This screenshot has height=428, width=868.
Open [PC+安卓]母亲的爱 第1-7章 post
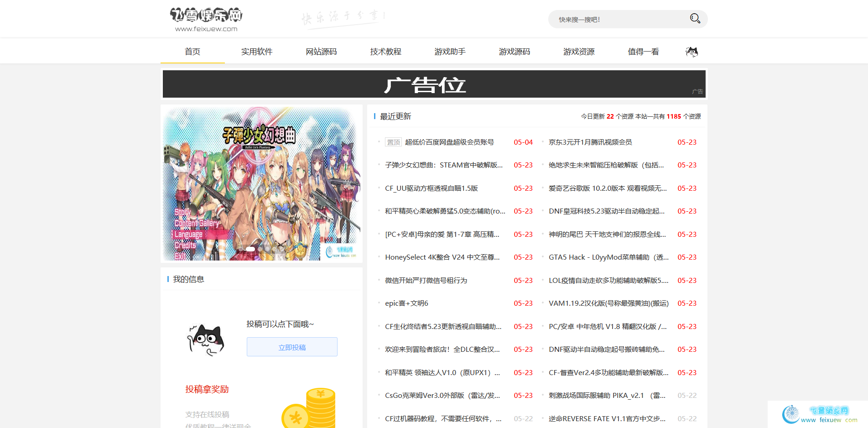click(442, 234)
